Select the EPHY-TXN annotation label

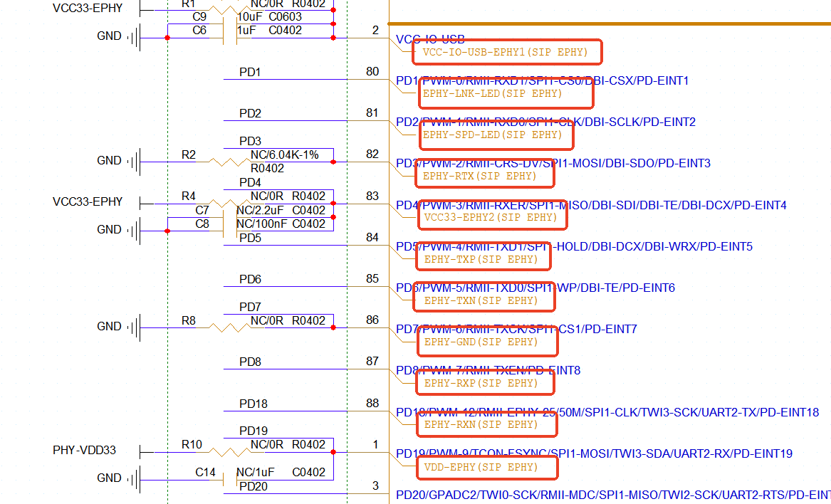[x=483, y=300]
